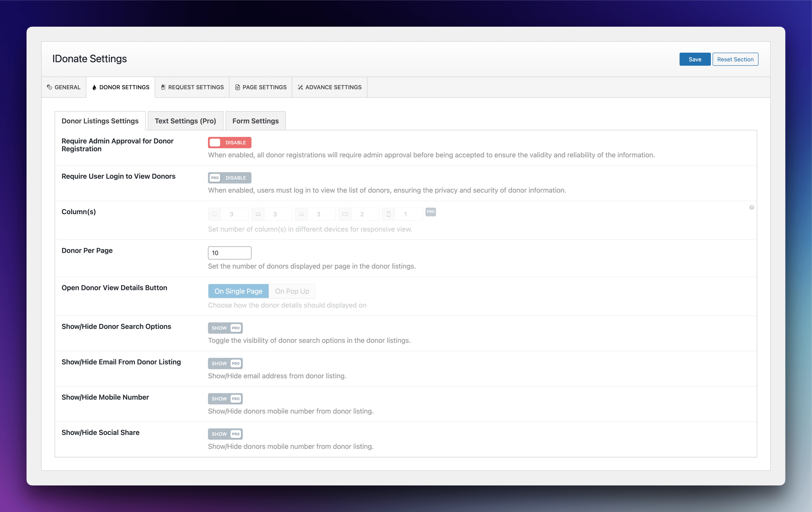Screen dimensions: 812x512
Task: Toggle Show/Hide Donor Search Options switch
Action: point(225,328)
